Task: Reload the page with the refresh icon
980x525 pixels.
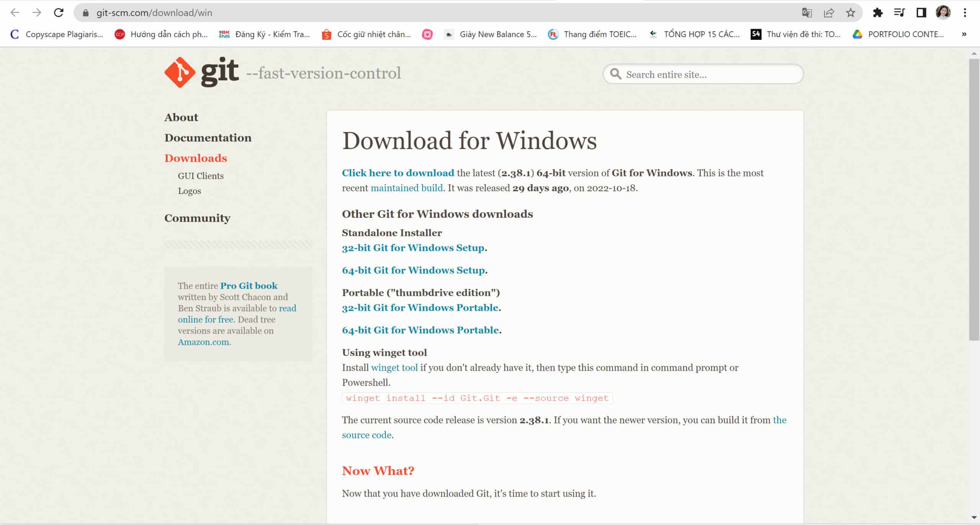Action: coord(59,13)
